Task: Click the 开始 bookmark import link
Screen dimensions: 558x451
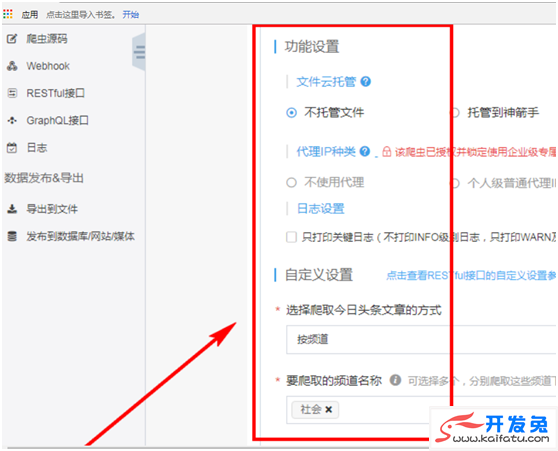Action: coord(131,15)
